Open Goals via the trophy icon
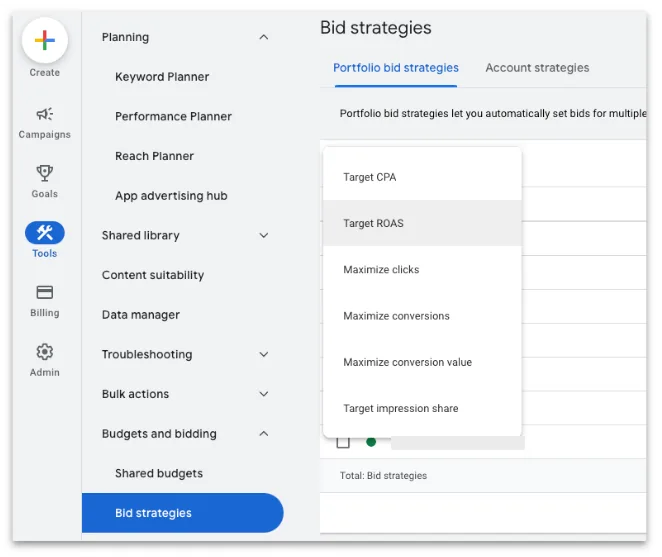The image size is (662, 557). [44, 173]
